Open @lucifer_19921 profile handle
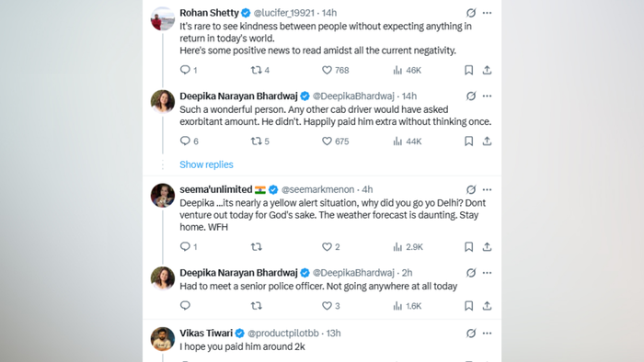 (283, 13)
